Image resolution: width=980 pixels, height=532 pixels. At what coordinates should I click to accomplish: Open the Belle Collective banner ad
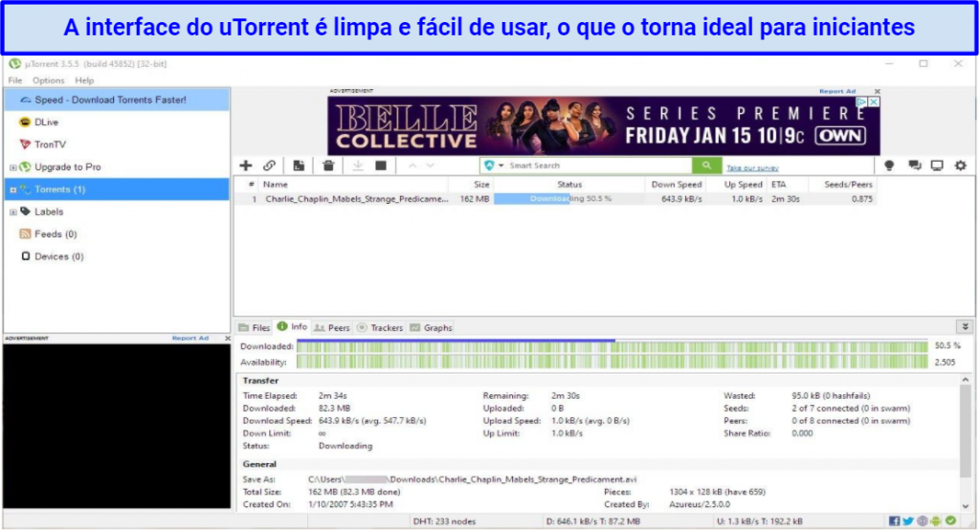[604, 126]
